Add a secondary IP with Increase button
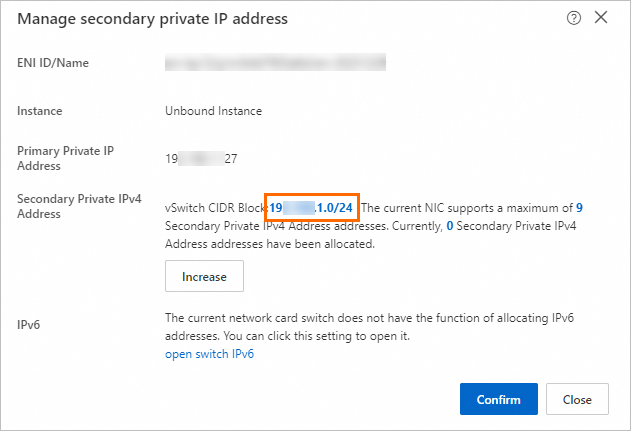The image size is (631, 431). (204, 276)
